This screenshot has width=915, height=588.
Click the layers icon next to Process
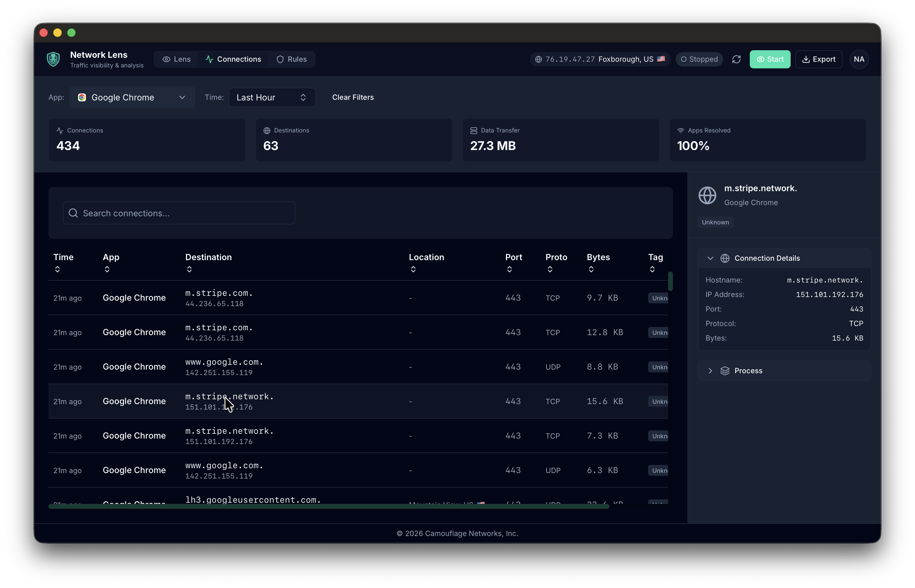click(725, 371)
